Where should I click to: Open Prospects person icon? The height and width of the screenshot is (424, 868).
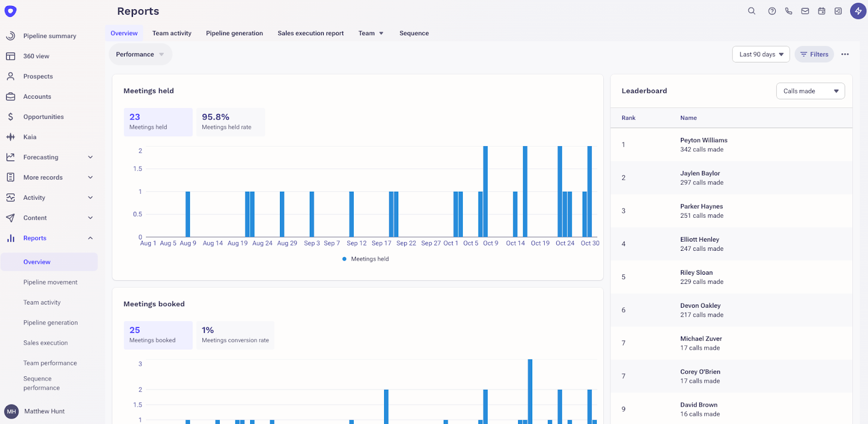coord(10,77)
